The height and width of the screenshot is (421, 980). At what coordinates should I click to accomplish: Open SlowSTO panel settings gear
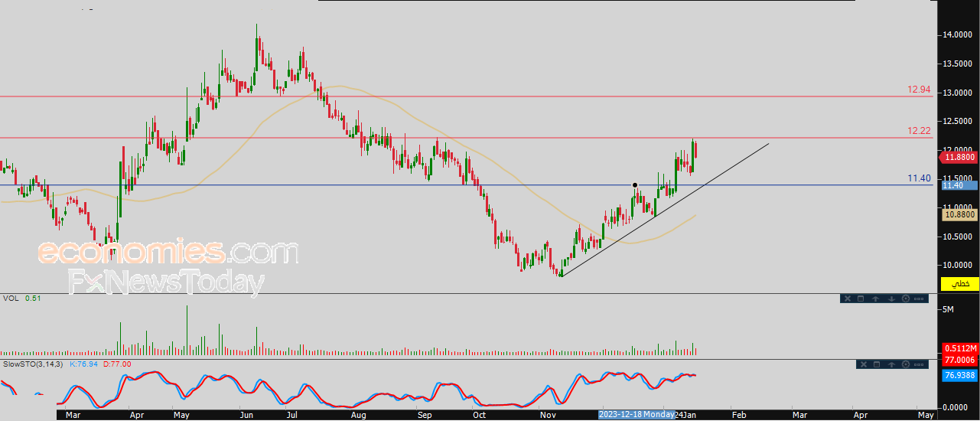[x=906, y=364]
